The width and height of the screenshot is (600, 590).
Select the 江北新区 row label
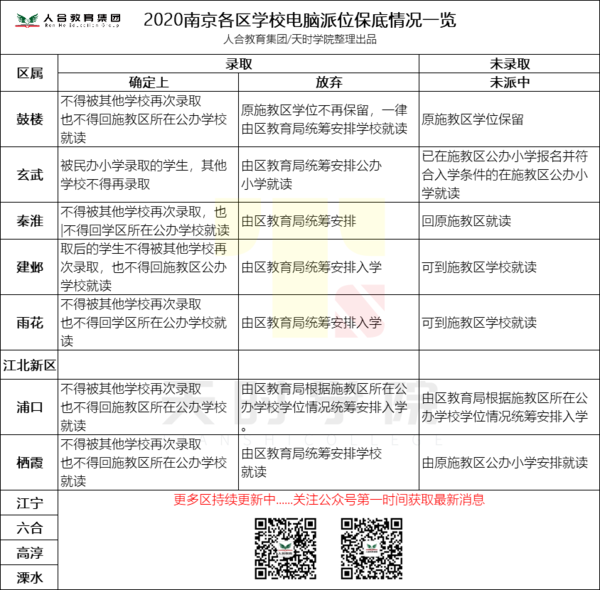(x=29, y=365)
